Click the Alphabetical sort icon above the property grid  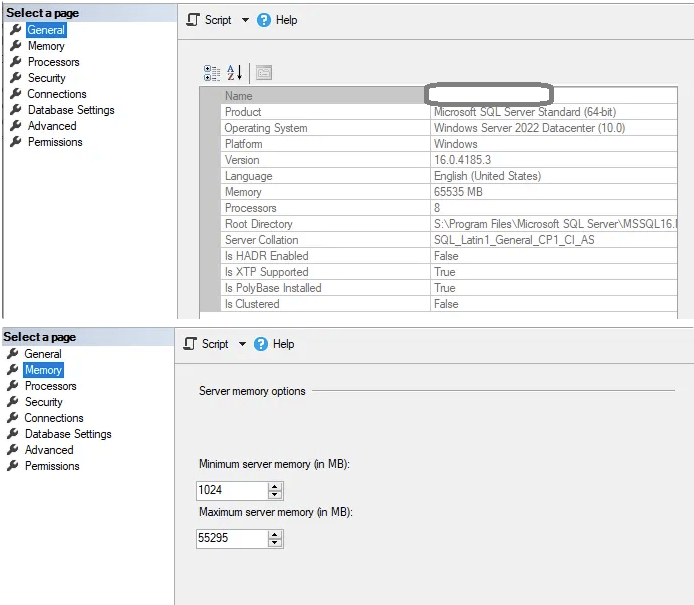pyautogui.click(x=235, y=73)
